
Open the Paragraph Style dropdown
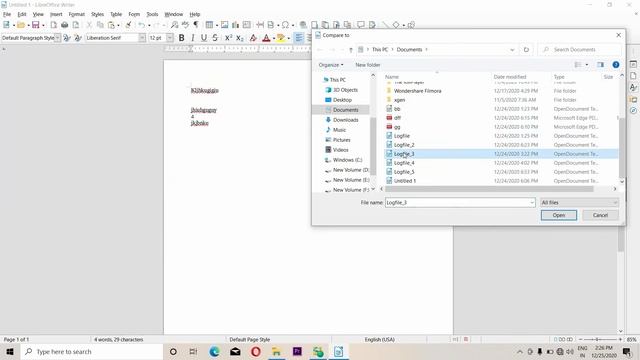click(x=58, y=38)
